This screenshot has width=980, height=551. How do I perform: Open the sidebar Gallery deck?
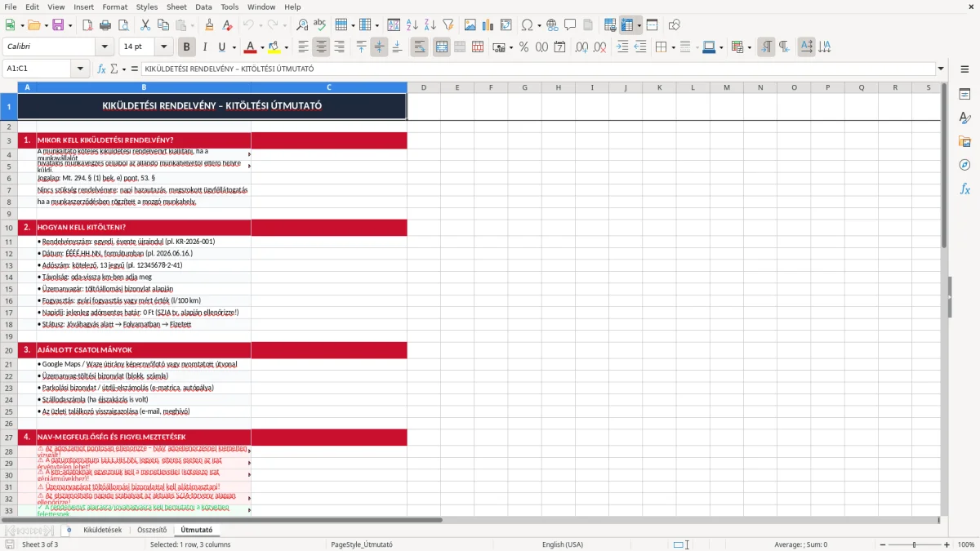[x=964, y=142]
